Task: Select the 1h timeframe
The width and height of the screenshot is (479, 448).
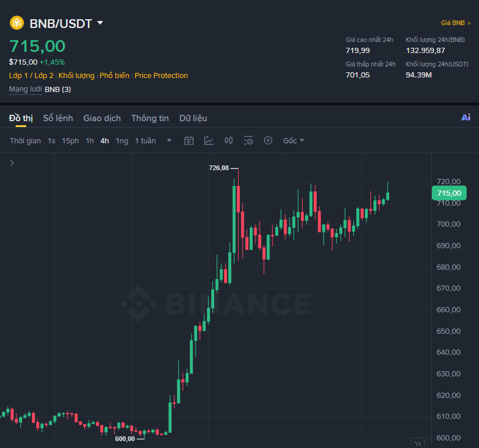Action: coord(90,140)
